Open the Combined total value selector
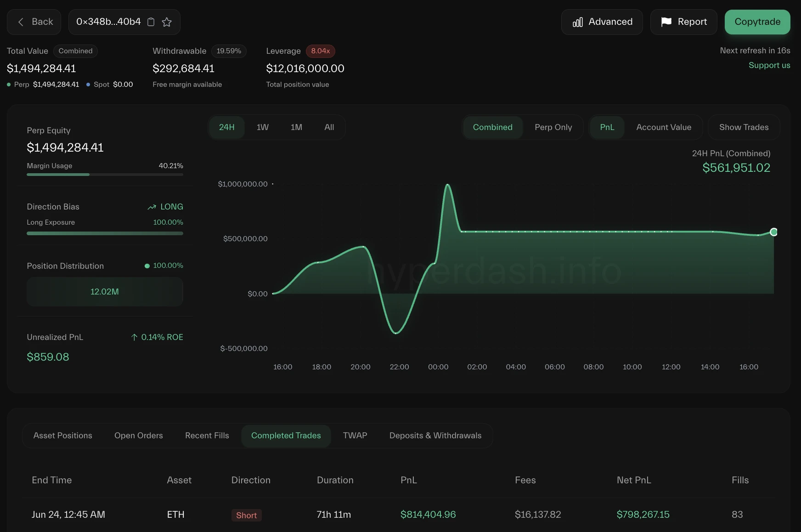Screen dimensions: 801x532 (75, 51)
